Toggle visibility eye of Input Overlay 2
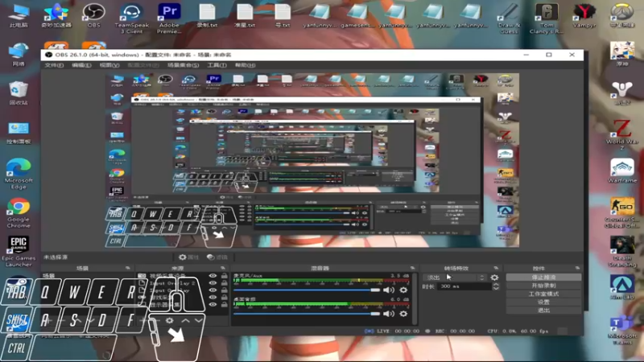This screenshot has height=362, width=644. click(x=213, y=283)
